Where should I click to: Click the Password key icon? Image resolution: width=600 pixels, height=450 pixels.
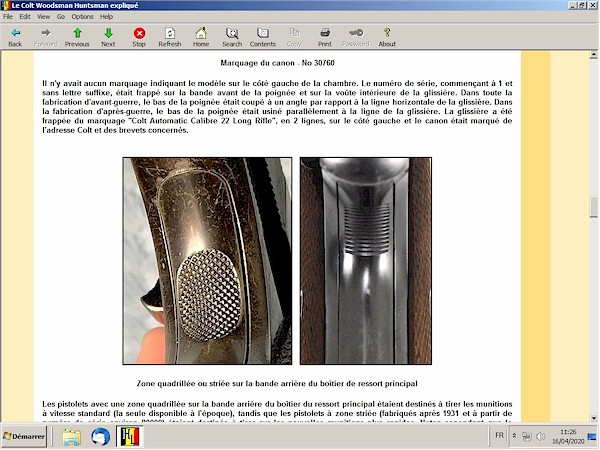click(356, 37)
